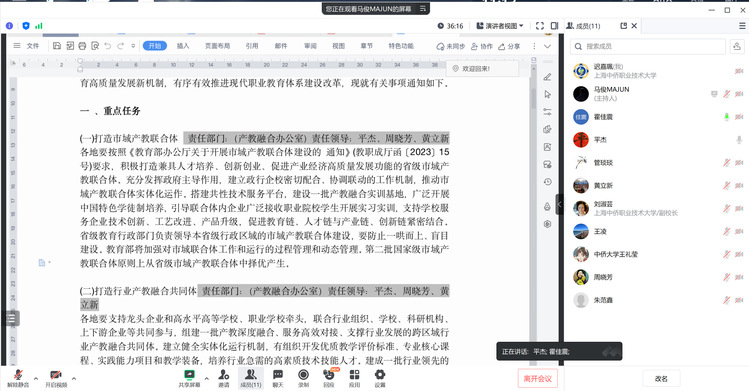Click the fullscreen icon next to presenter view
The image size is (749, 391).
540,26
